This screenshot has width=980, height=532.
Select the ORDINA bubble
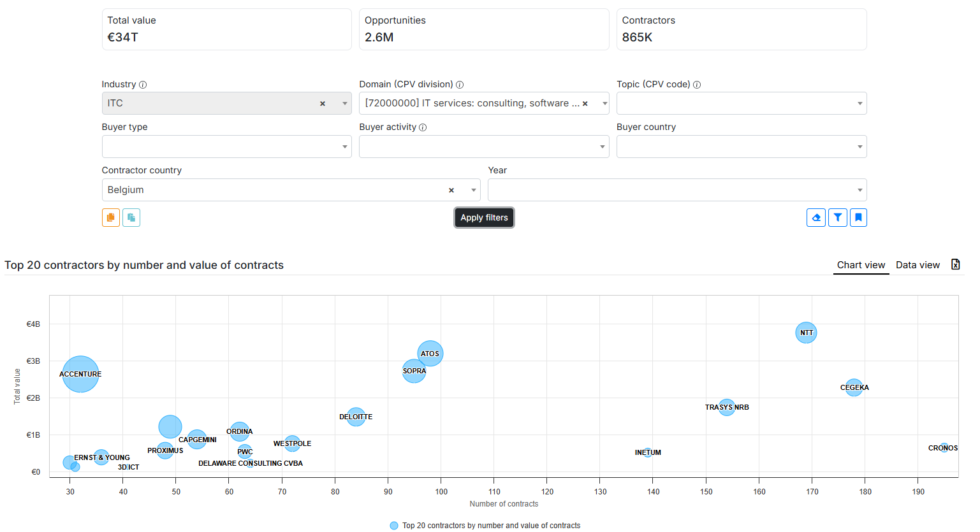click(x=239, y=432)
